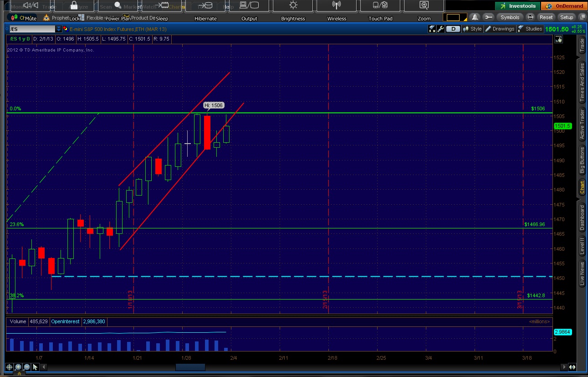
Task: Open alerts with the bell icon
Action: pos(475,17)
